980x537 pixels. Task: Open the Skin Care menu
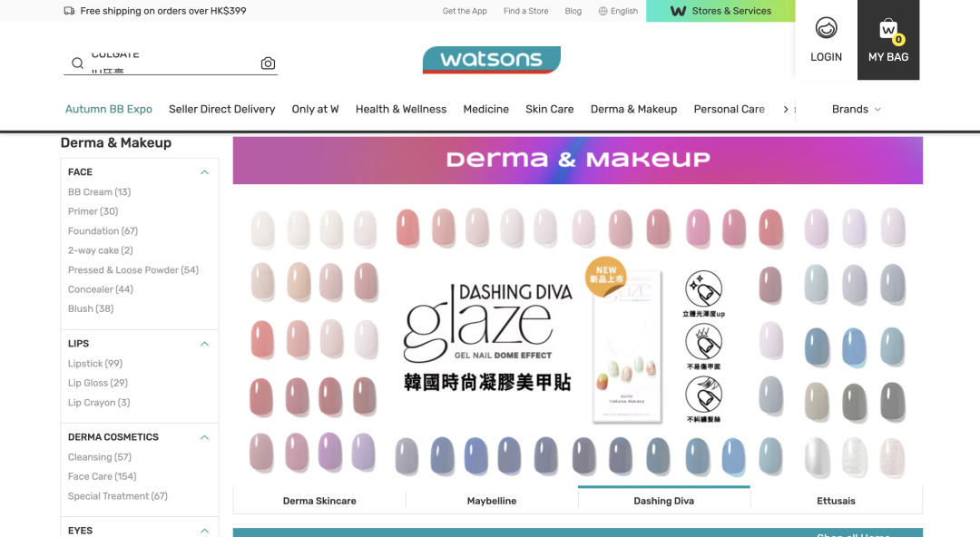549,109
